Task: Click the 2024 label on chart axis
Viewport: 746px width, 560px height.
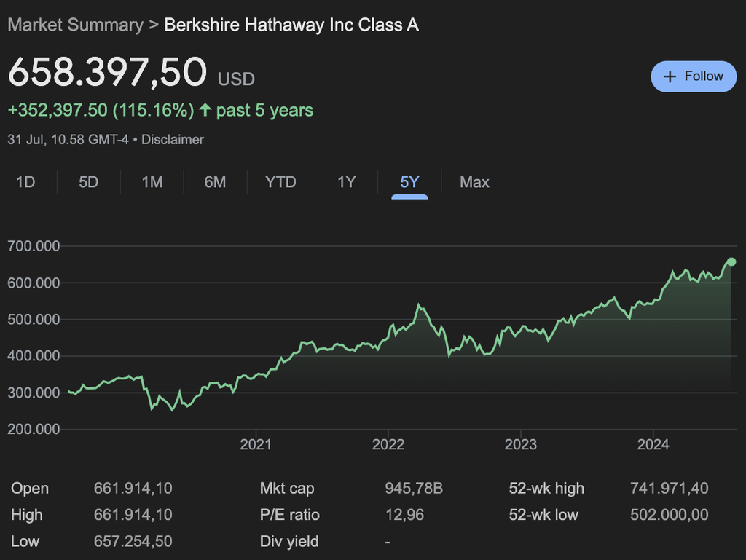Action: click(653, 444)
